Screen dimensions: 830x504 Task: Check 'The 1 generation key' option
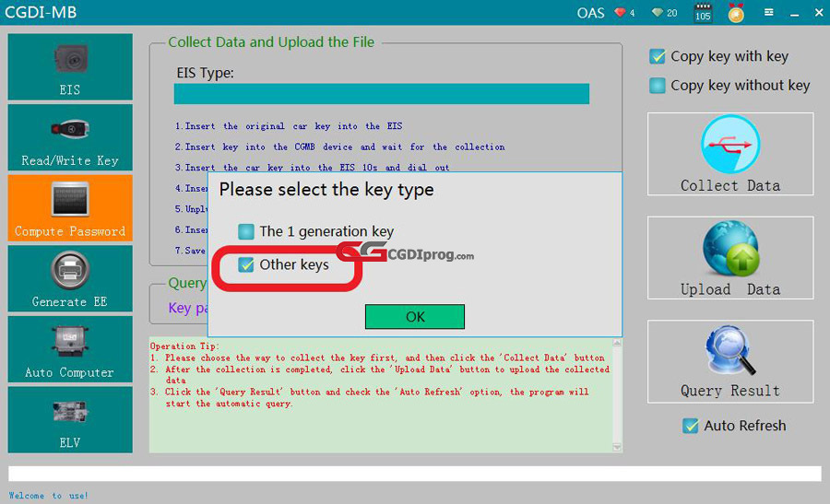point(246,231)
